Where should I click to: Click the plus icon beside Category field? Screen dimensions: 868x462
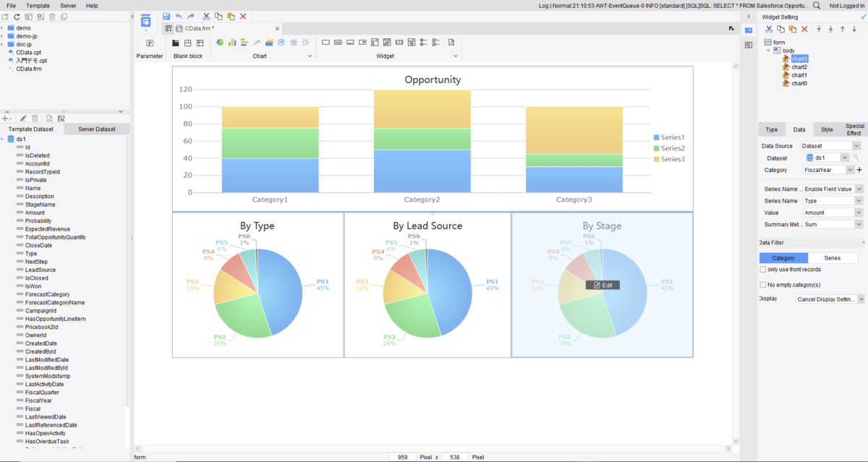(x=859, y=170)
